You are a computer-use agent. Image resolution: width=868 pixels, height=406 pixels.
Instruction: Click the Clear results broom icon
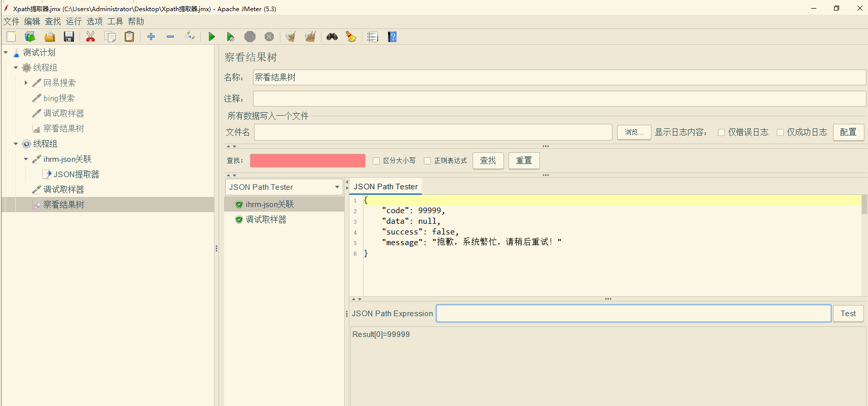tap(291, 37)
